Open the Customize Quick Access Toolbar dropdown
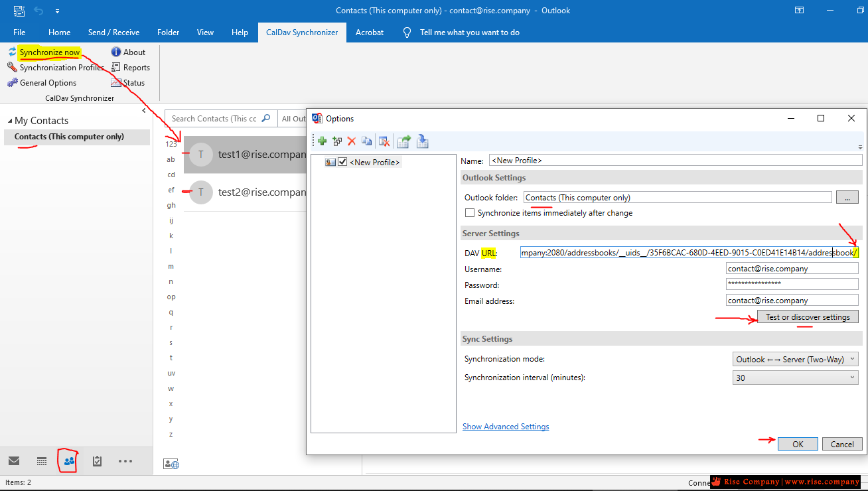Screen dimensions: 868x491 [58, 11]
